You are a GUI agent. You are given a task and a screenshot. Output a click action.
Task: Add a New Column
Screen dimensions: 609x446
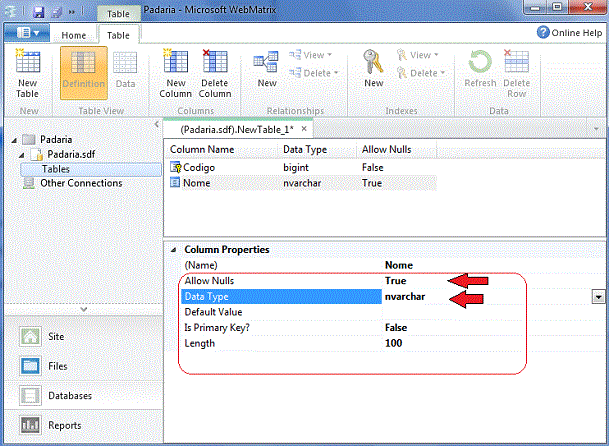click(x=176, y=74)
